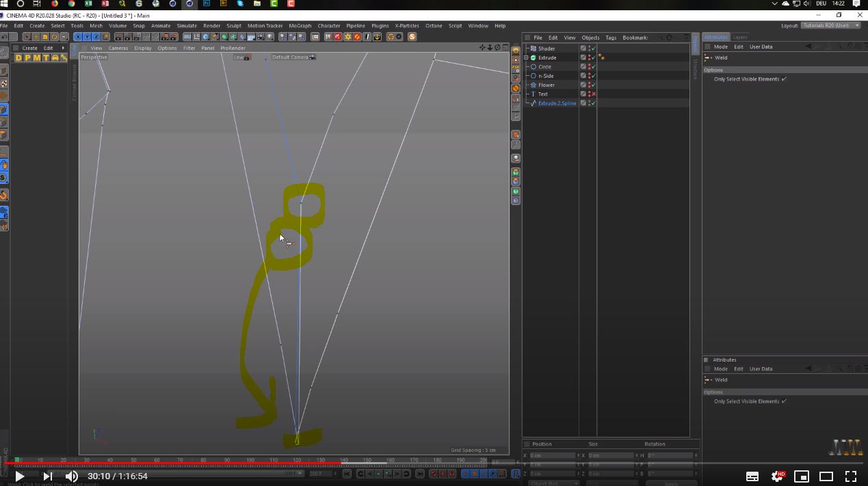
Task: Open Object Manager Tags menu
Action: (x=611, y=38)
